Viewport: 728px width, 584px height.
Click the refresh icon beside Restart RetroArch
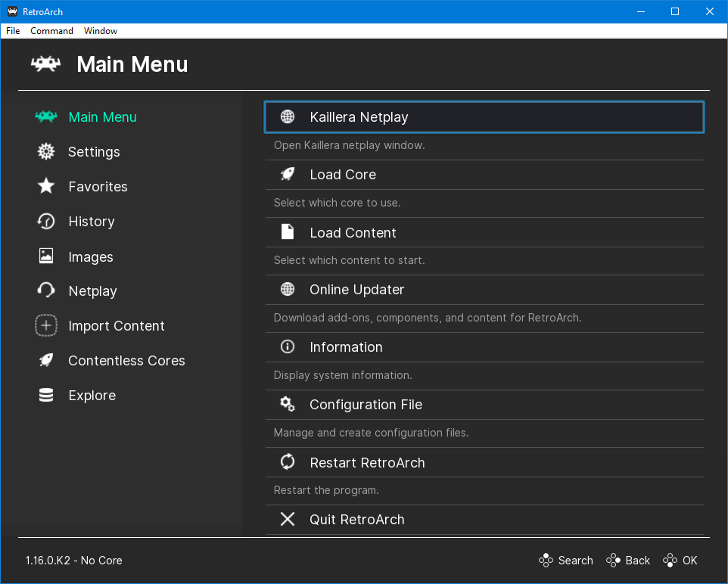(x=288, y=462)
